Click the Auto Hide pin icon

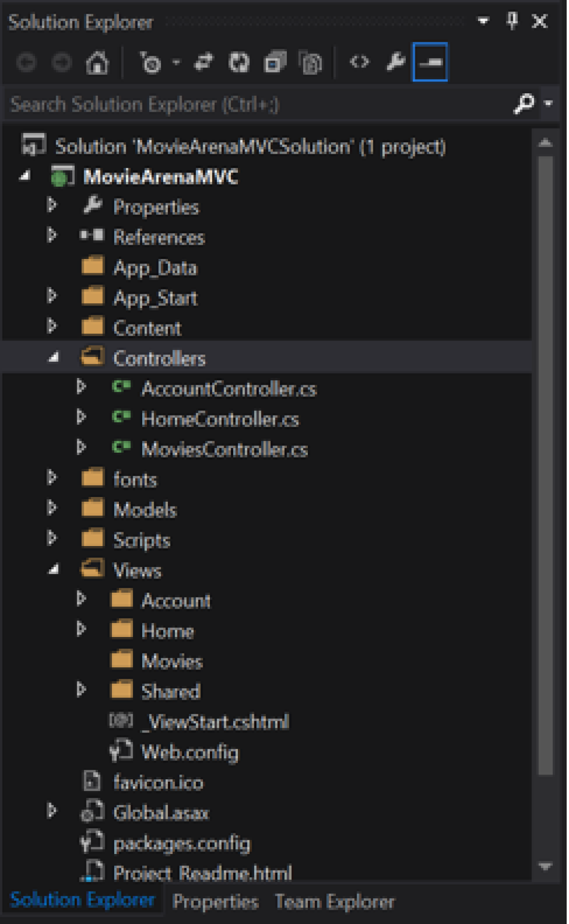click(512, 21)
